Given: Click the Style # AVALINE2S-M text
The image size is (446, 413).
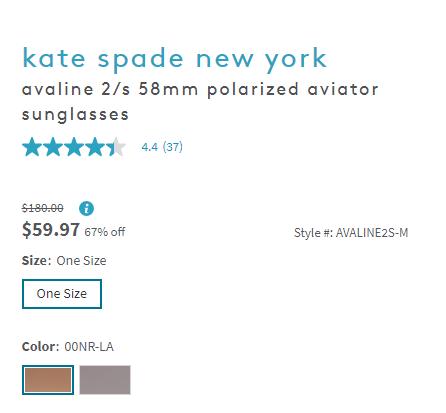Looking at the screenshot, I should click(351, 233).
